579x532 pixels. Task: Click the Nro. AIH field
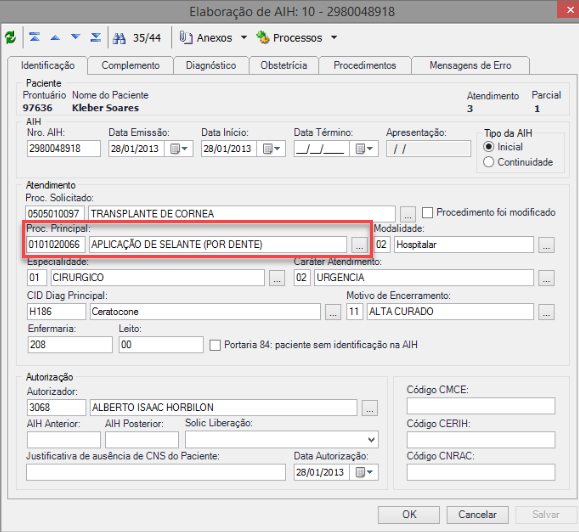64,148
